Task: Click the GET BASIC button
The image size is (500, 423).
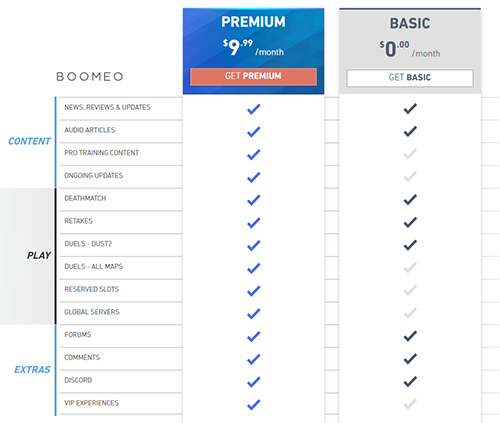Action: pyautogui.click(x=410, y=78)
